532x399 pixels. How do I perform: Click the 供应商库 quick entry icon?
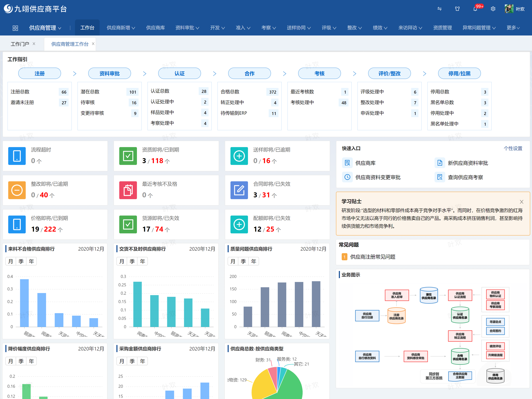[347, 163]
